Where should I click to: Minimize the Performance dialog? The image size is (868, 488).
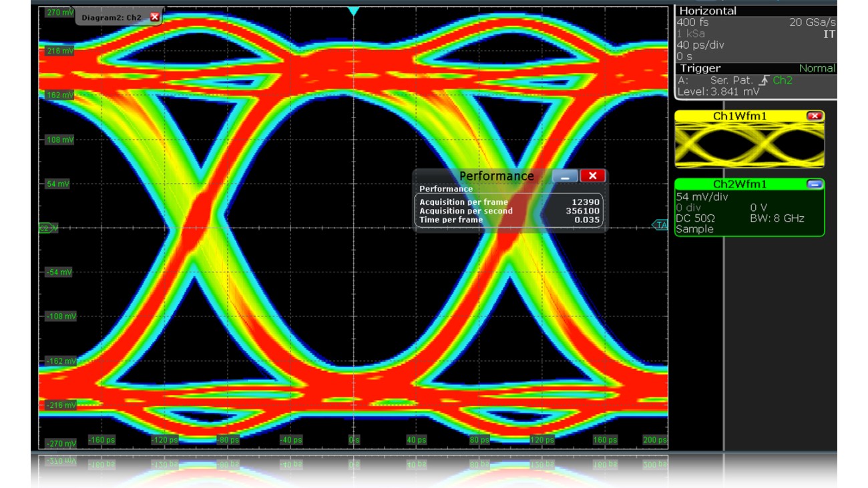(x=565, y=176)
